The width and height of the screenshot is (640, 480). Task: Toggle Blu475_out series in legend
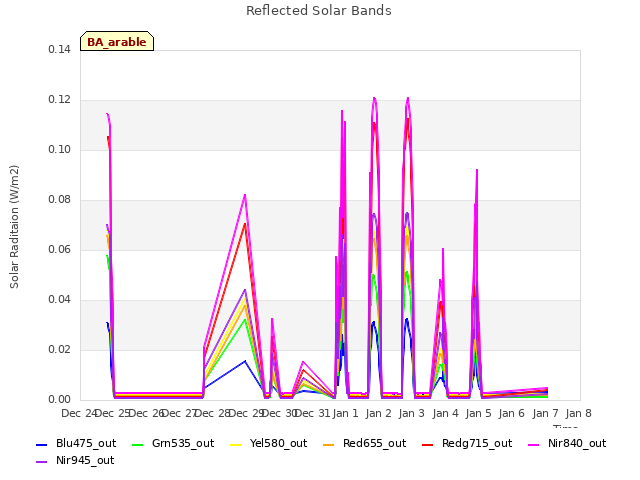[x=76, y=443]
